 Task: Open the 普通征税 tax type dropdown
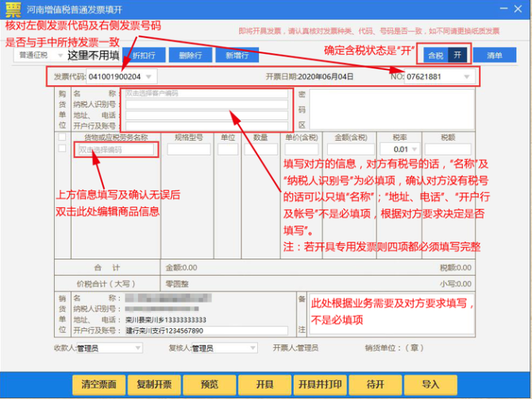tap(40, 55)
